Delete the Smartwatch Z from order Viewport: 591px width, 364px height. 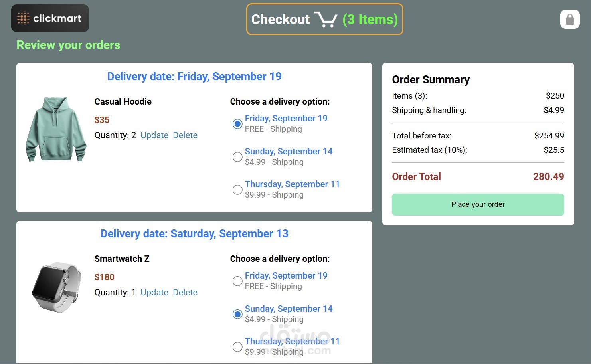coord(185,293)
